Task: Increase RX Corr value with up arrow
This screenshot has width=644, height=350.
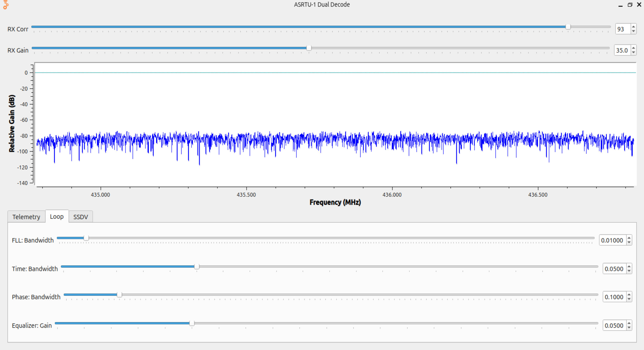Action: [633, 27]
